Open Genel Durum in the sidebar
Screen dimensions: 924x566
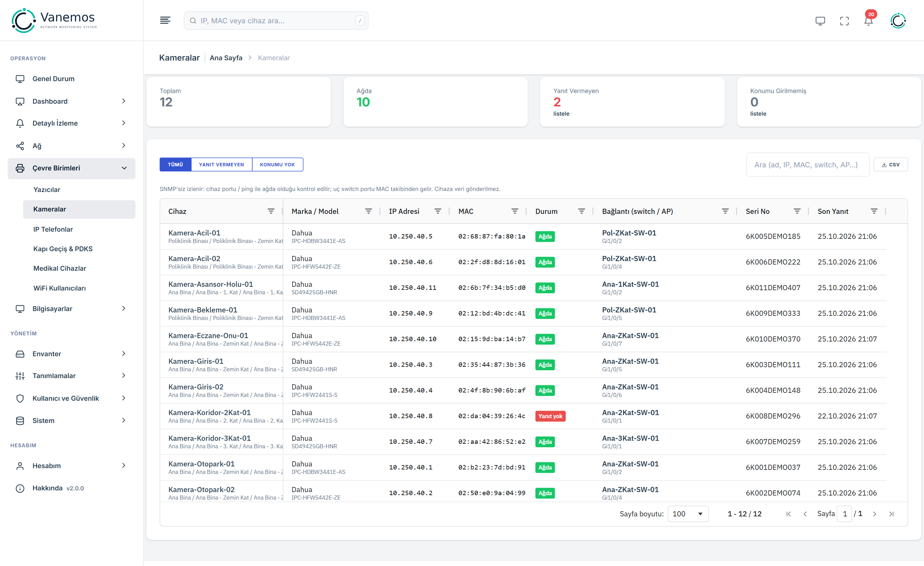click(71, 79)
